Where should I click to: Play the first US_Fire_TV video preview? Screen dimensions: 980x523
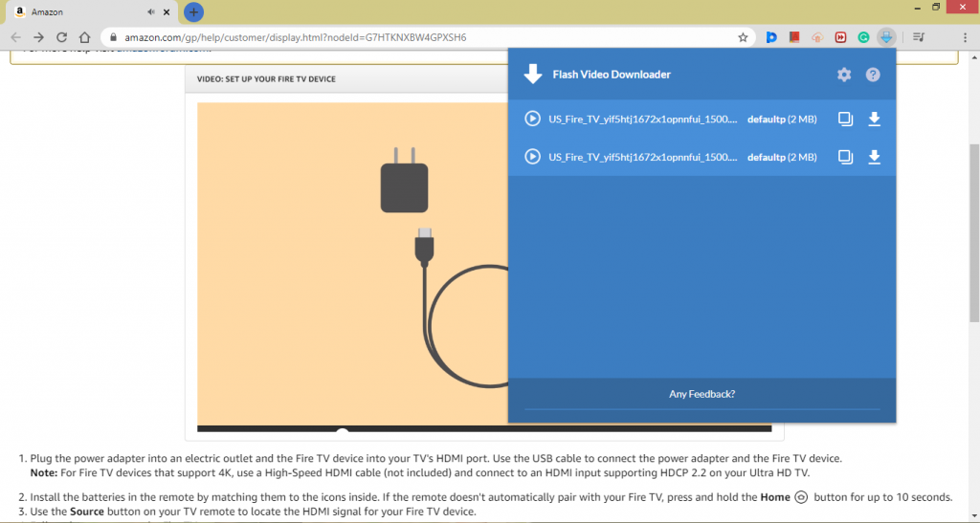pyautogui.click(x=532, y=119)
